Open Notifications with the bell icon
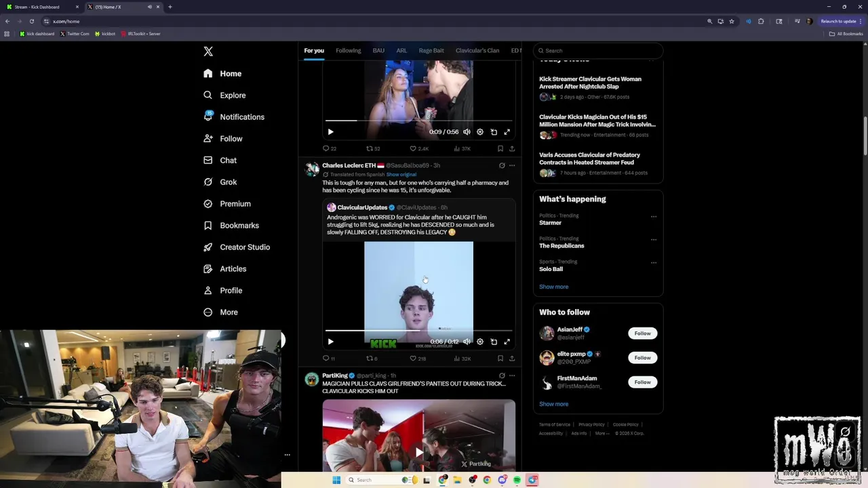Screen dimensions: 868x488 pos(234,117)
